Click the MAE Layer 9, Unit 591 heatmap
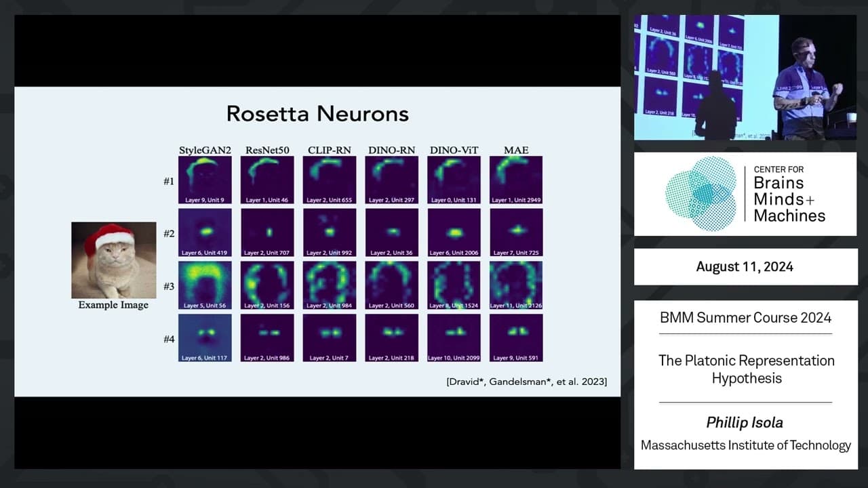Viewport: 868px width, 488px height. pyautogui.click(x=516, y=338)
